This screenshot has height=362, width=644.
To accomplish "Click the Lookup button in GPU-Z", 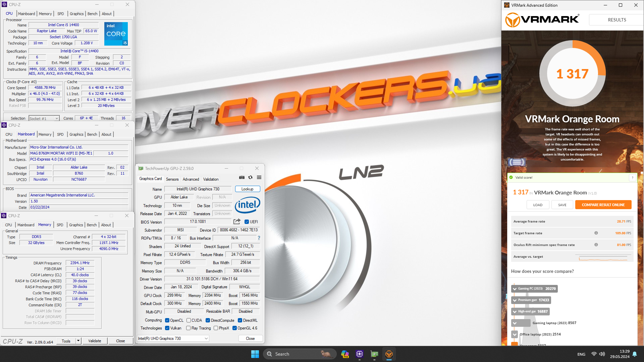I will click(247, 189).
